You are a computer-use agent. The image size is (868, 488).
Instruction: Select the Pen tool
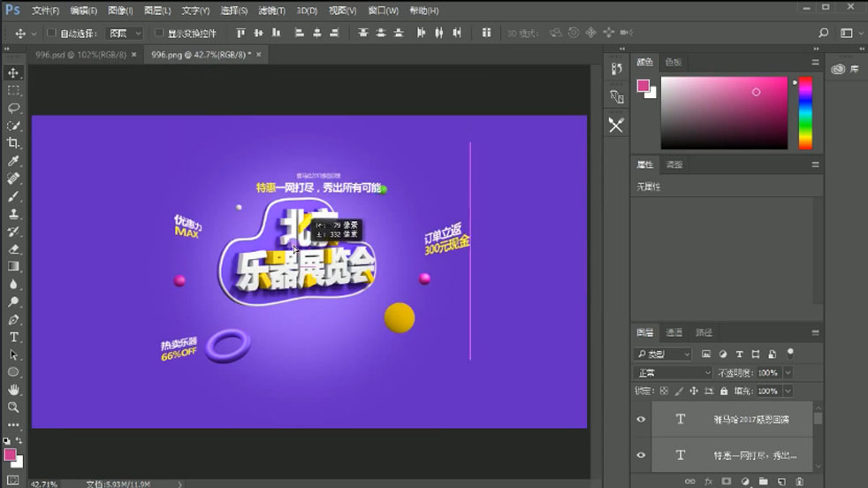(x=13, y=320)
